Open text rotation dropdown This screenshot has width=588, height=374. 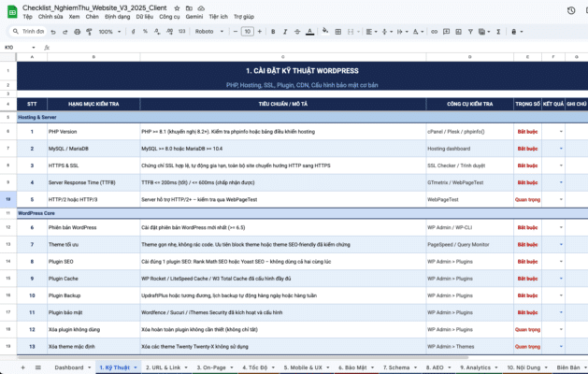[x=418, y=32]
